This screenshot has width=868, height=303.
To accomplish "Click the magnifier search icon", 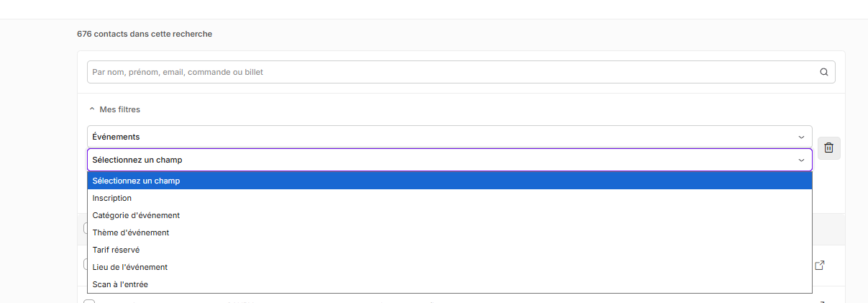I will point(824,72).
